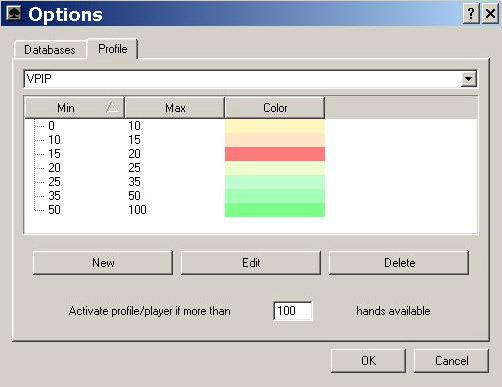502x387 pixels.
Task: Close the Options dialog
Action: 490,14
